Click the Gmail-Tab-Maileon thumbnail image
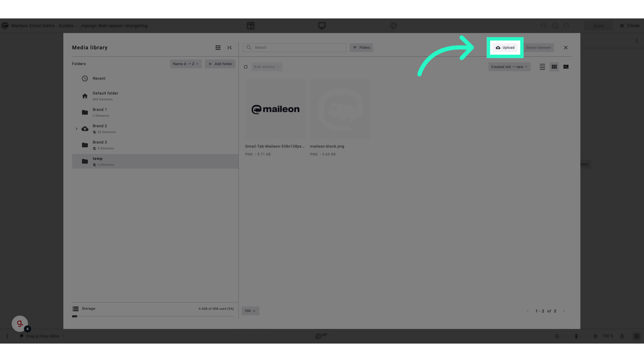 click(275, 109)
